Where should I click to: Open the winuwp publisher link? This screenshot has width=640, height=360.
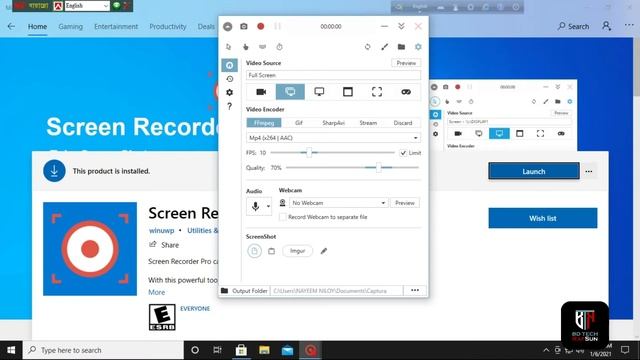coord(162,231)
